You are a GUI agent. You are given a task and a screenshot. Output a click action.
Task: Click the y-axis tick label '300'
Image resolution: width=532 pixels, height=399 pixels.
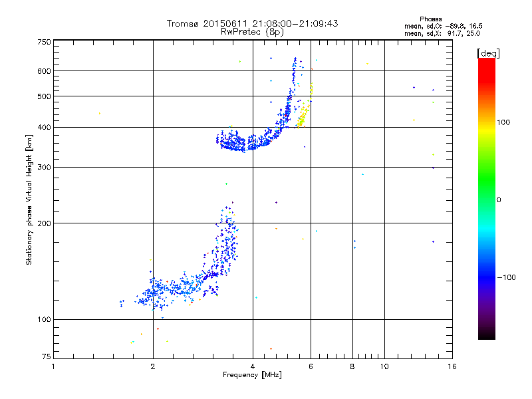[44, 168]
